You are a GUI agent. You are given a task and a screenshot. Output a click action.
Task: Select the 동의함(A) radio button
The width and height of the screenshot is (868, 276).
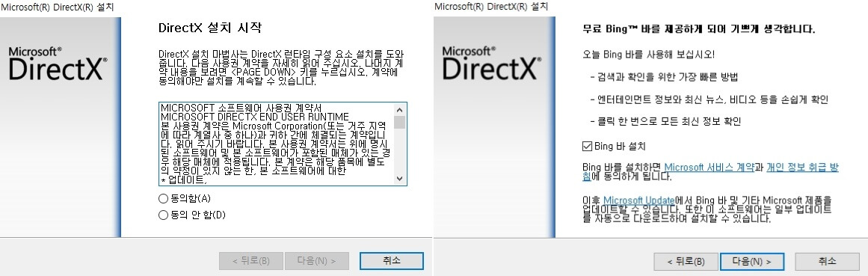(163, 198)
